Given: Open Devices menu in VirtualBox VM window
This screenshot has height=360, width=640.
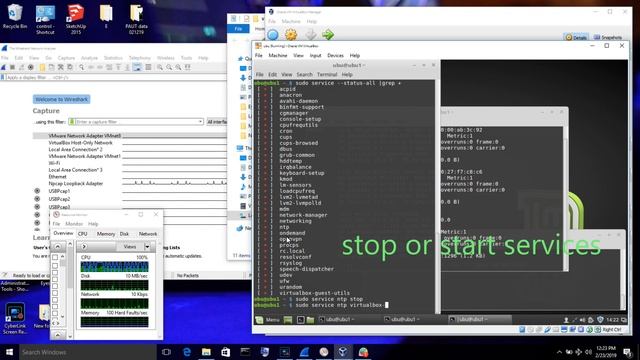Looking at the screenshot, I should (335, 55).
